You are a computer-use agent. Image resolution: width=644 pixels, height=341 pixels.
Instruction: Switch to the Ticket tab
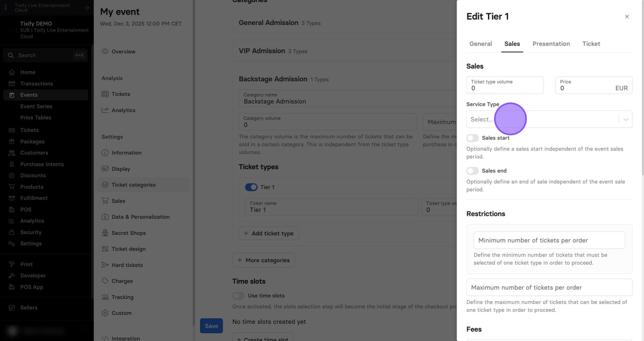[x=591, y=44]
